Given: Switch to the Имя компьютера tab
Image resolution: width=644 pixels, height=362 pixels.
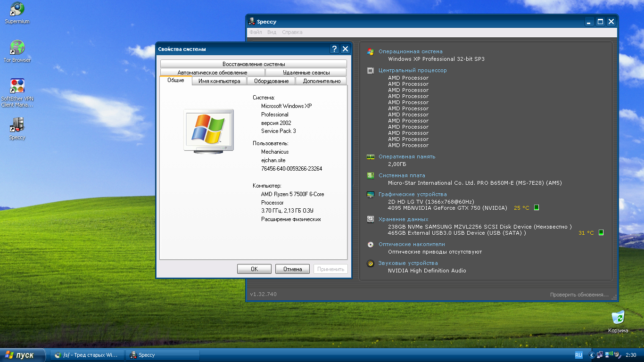Looking at the screenshot, I should point(219,81).
